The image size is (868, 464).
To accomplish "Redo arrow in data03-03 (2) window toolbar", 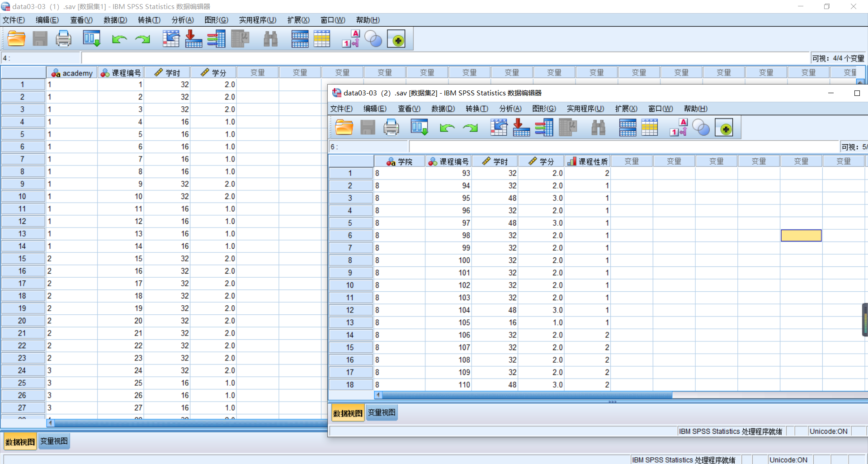I will [x=471, y=128].
